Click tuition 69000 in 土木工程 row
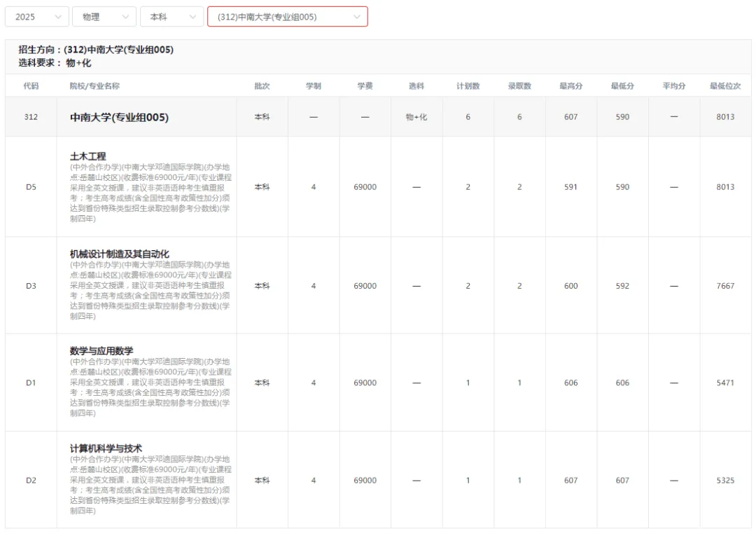This screenshot has width=756, height=536. pyautogui.click(x=365, y=186)
